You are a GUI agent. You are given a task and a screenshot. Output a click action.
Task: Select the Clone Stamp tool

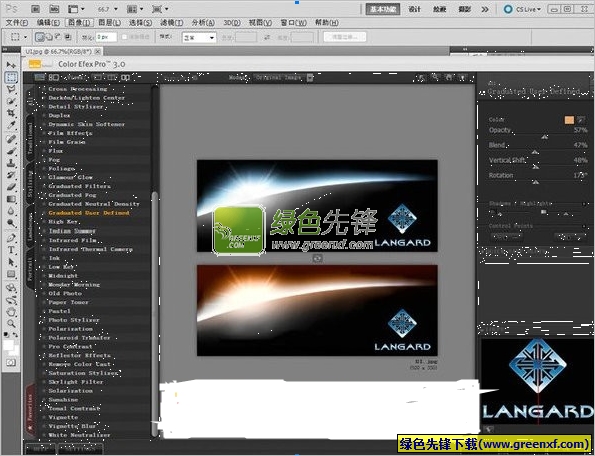coord(11,163)
